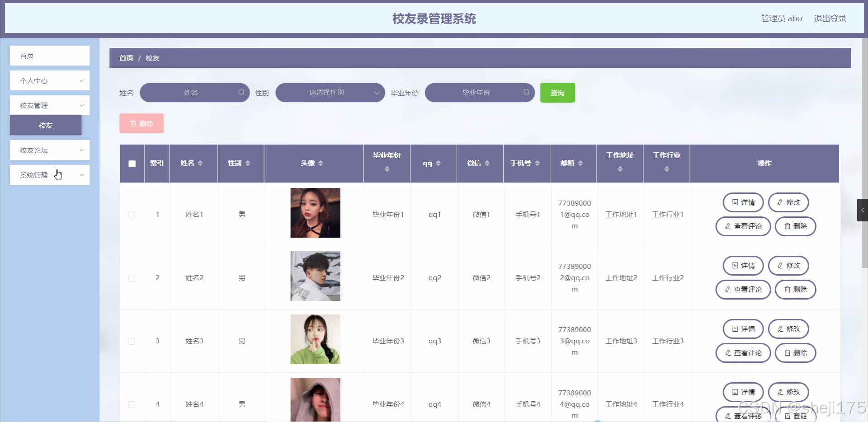Click the trash icon on the batch 删除 button
Screen dimensions: 868x422
pos(133,123)
